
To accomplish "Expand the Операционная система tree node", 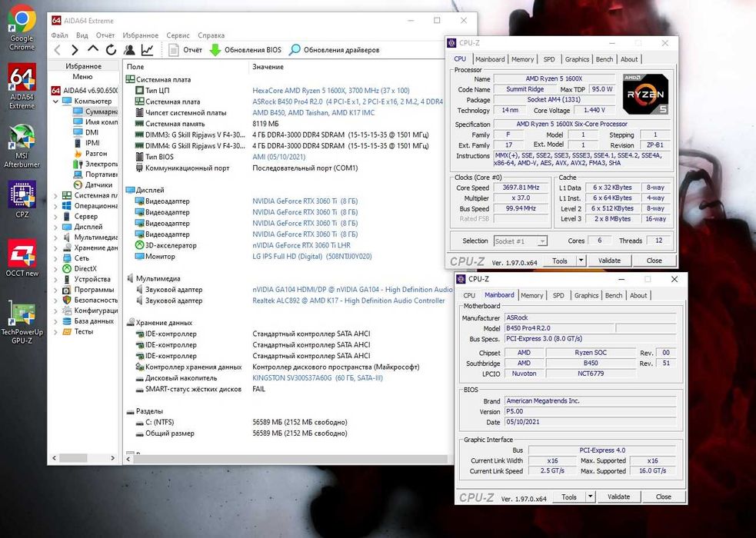I will pyautogui.click(x=55, y=206).
